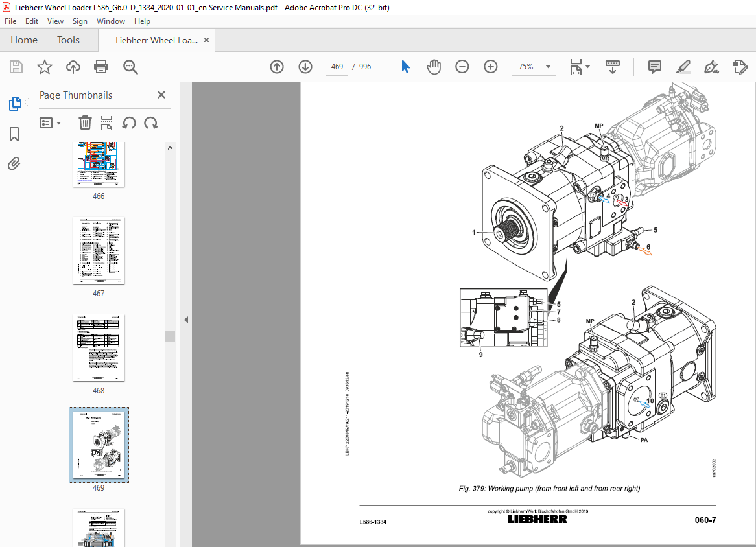Viewport: 756px width, 547px height.
Task: Add a comment with speech bubble icon
Action: pos(654,67)
